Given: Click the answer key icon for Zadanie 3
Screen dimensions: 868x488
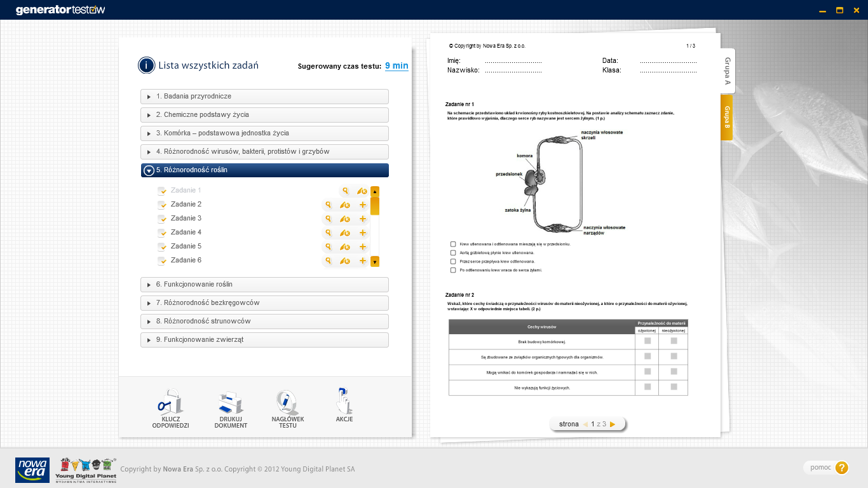Looking at the screenshot, I should click(x=345, y=219).
